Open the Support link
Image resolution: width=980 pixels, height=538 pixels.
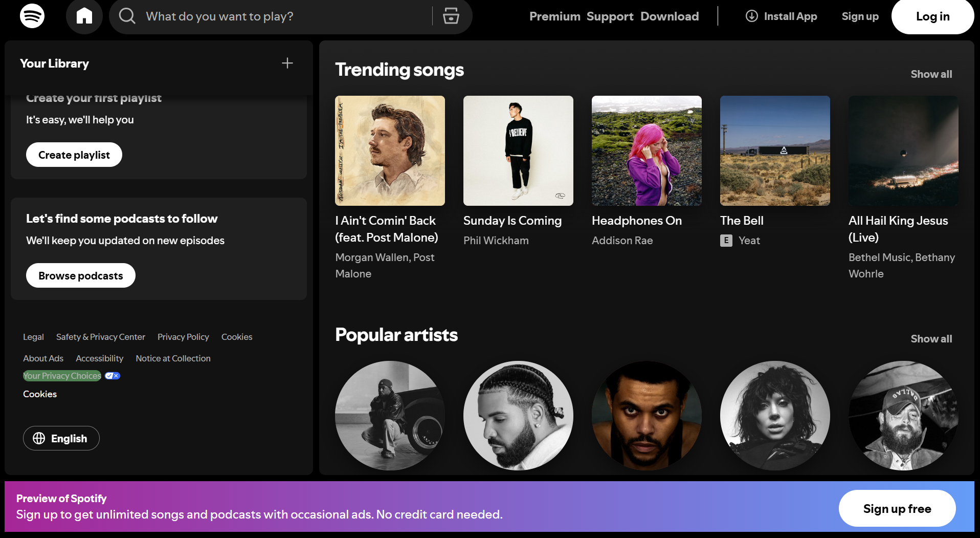610,16
